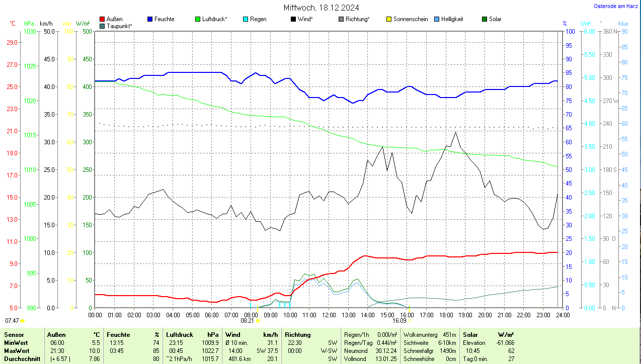Click the sunset icon next to 16:09
Image resolution: width=641 pixels, height=364 pixels.
click(410, 320)
